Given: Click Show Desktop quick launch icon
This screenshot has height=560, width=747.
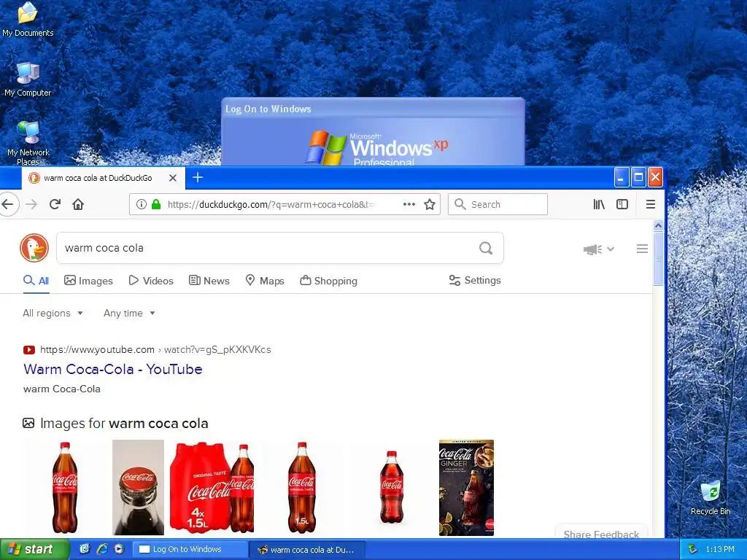Looking at the screenshot, I should 85,549.
